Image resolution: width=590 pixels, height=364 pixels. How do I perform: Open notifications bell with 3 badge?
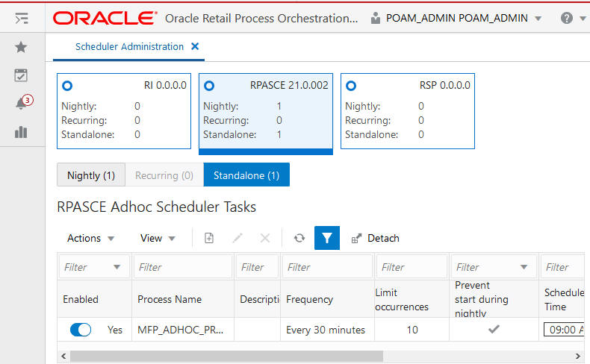click(23, 101)
